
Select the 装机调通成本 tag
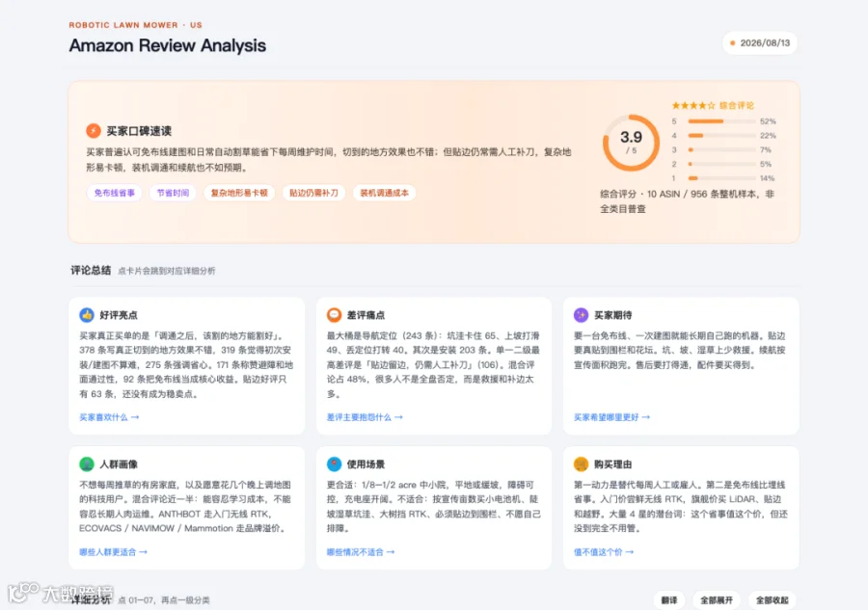point(384,193)
